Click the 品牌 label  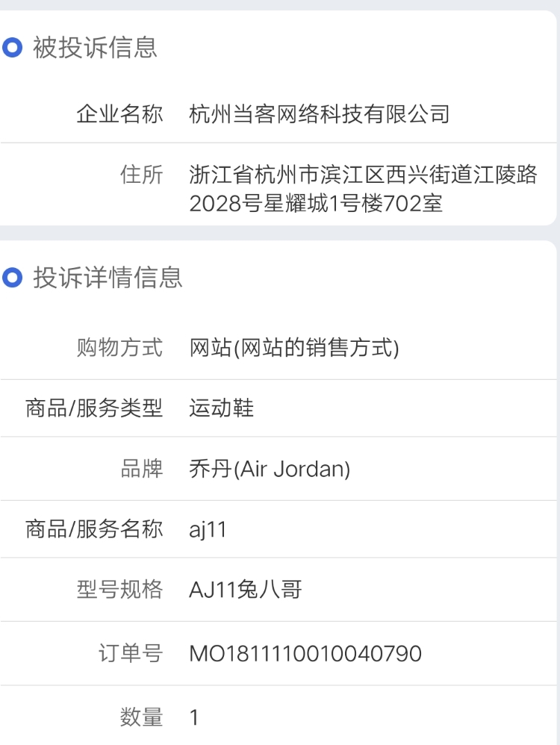142,469
